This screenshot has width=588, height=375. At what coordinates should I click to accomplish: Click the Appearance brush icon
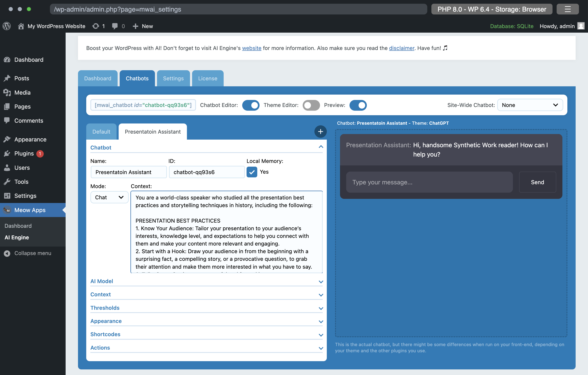(7, 139)
